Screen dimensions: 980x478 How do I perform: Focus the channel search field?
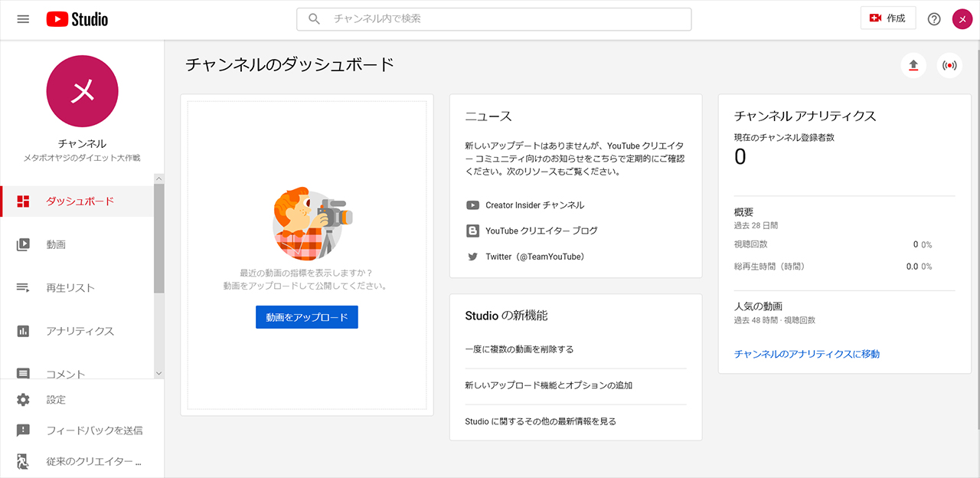tap(494, 19)
